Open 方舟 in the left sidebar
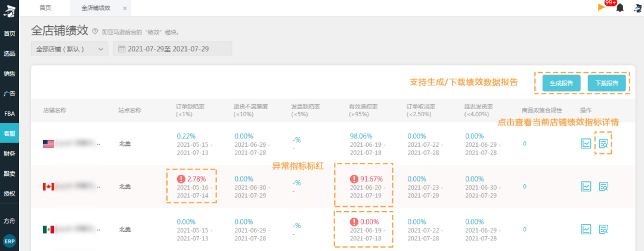The width and height of the screenshot is (644, 251). coord(10,221)
